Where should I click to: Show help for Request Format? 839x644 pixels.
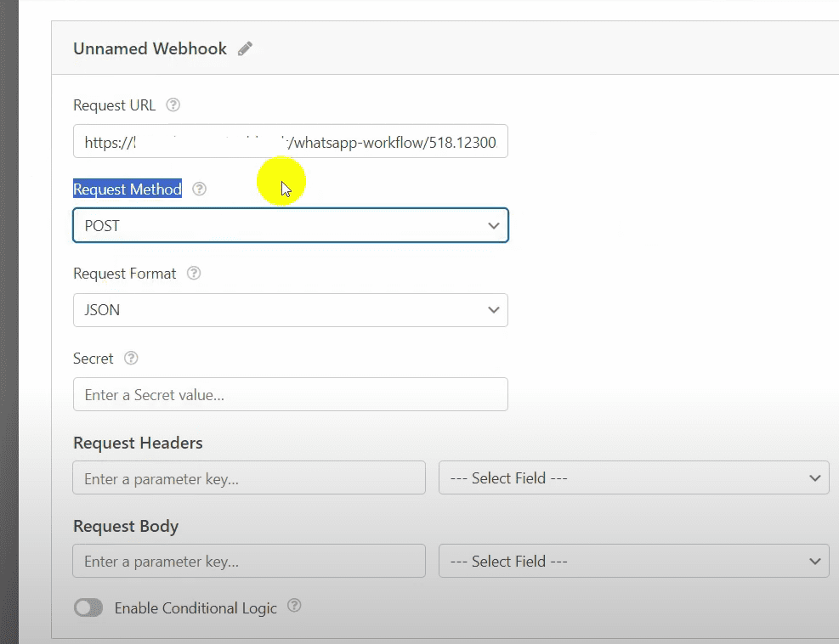(x=194, y=274)
